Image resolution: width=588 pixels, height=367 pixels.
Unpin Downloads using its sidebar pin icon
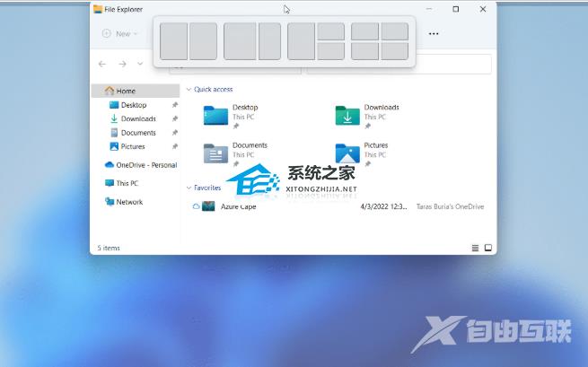tap(174, 118)
